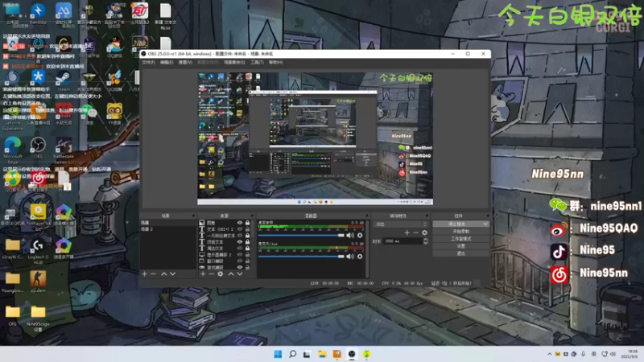The width and height of the screenshot is (644, 362).
Task: Pop out the 转场特效 dock panel
Action: pos(427,216)
